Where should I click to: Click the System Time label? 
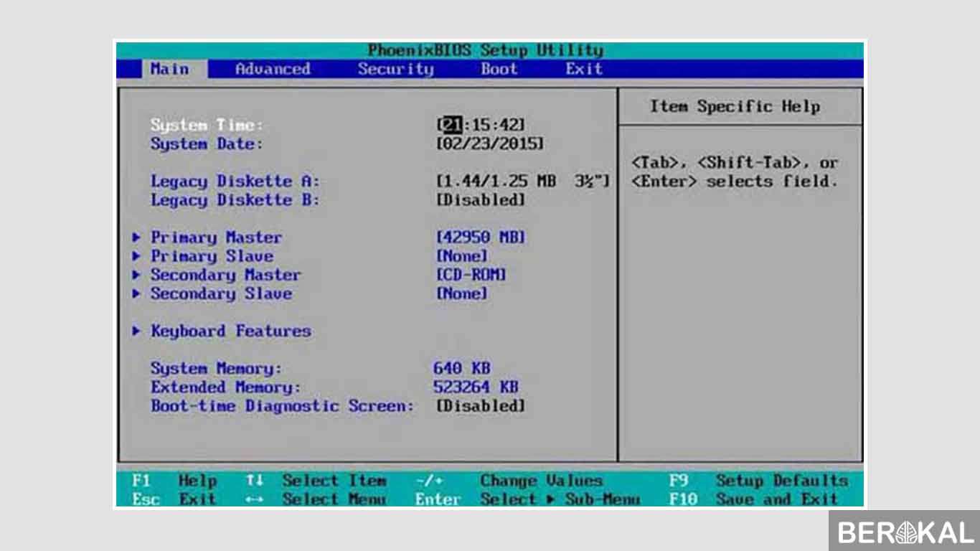[x=207, y=125]
